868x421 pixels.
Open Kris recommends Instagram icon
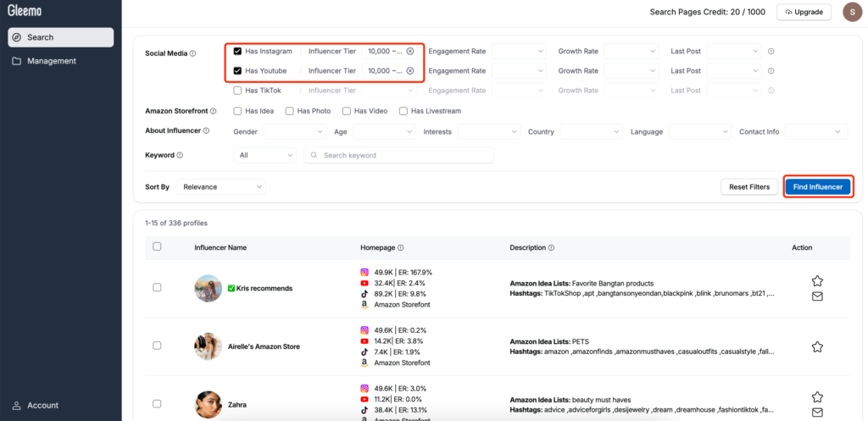click(x=364, y=272)
